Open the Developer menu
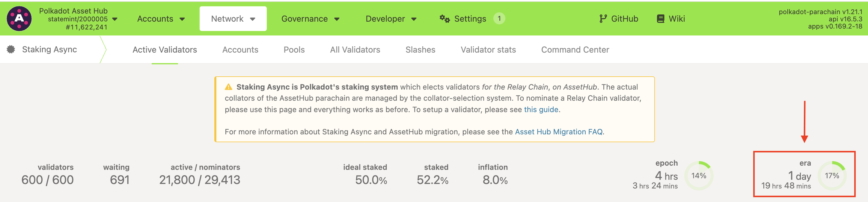This screenshot has height=202, width=868. pyautogui.click(x=391, y=19)
